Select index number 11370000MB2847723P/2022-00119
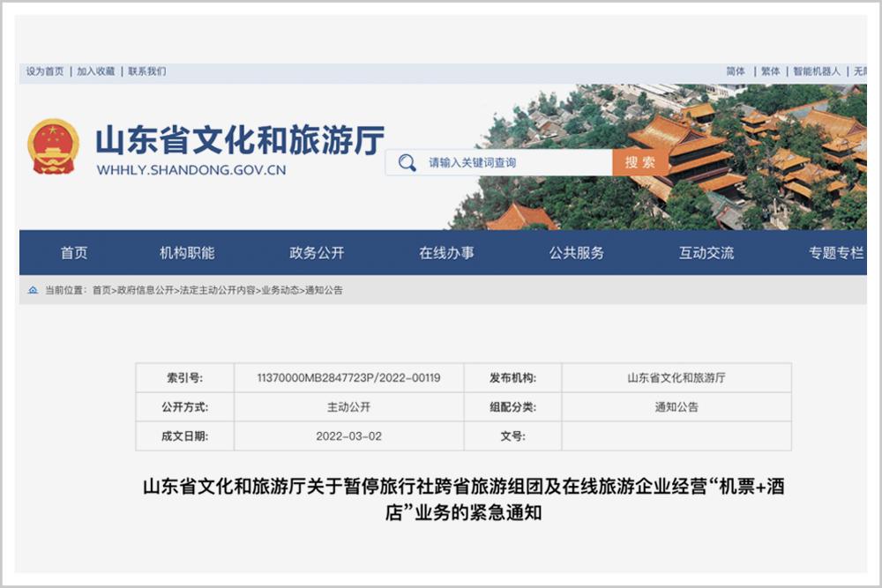 pyautogui.click(x=348, y=378)
